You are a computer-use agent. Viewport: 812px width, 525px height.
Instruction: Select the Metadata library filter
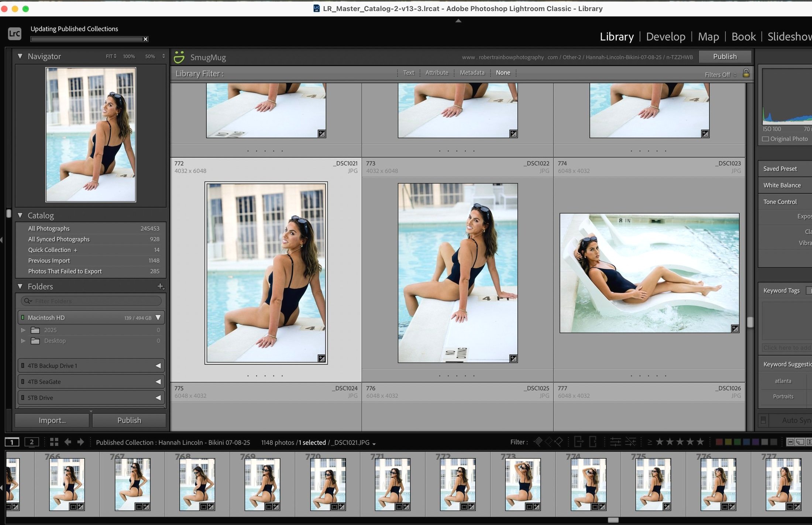(472, 73)
